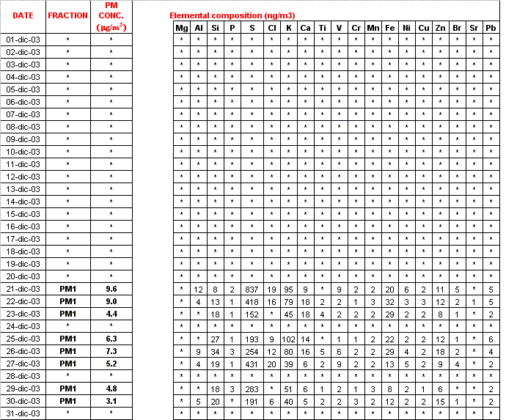
Task: Click the PM concentration value 6.3
Action: click(x=111, y=339)
